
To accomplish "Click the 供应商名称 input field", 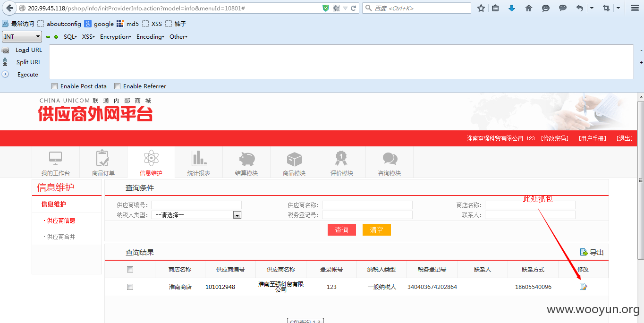I will tap(367, 205).
